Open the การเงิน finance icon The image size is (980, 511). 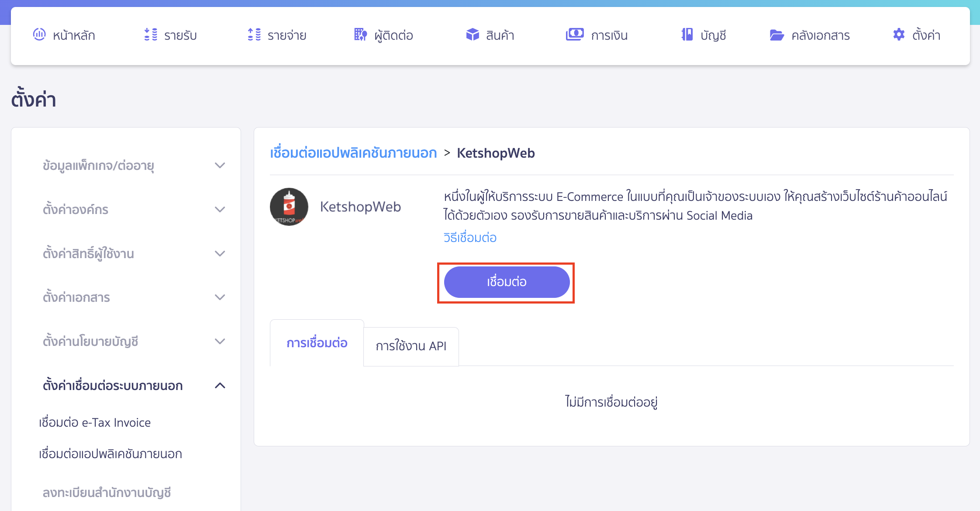pos(575,35)
